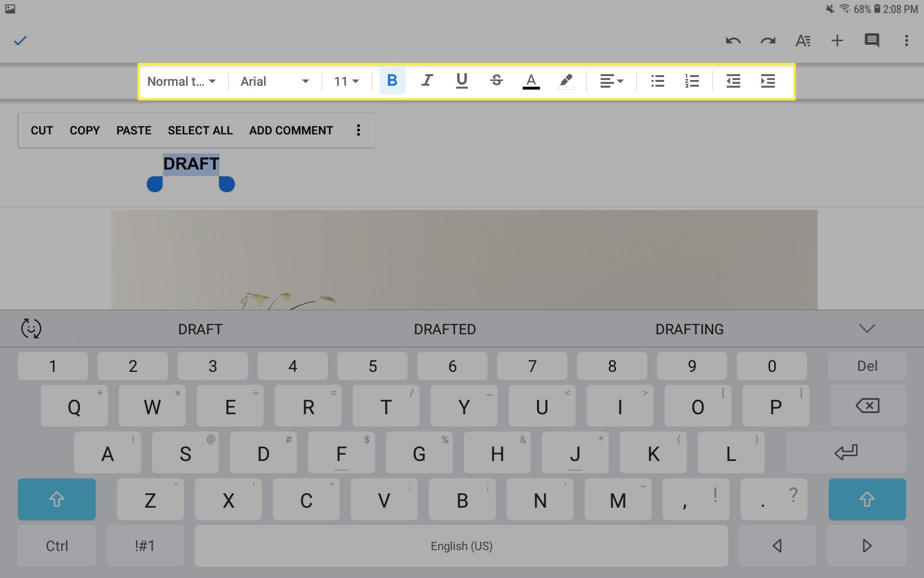Toggle Strikethrough formatting on selected text
Screen dimensions: 924x578
click(x=496, y=80)
